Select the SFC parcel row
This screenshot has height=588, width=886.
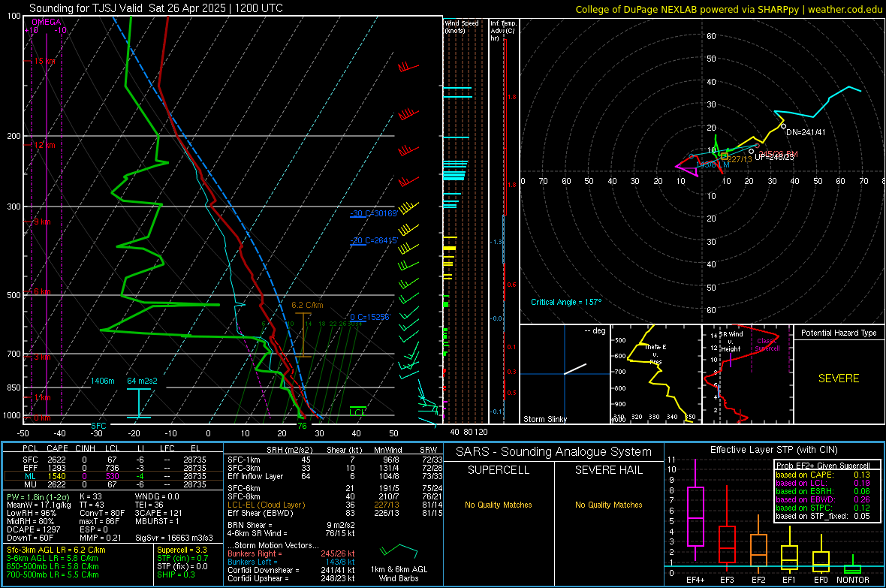click(x=113, y=460)
